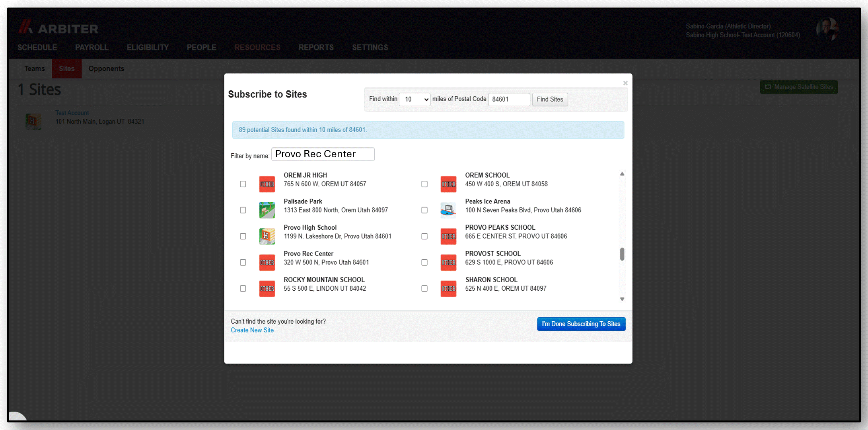Screen dimensions: 868x430
Task: Click the OREM SCHOOL site icon
Action: pyautogui.click(x=448, y=184)
